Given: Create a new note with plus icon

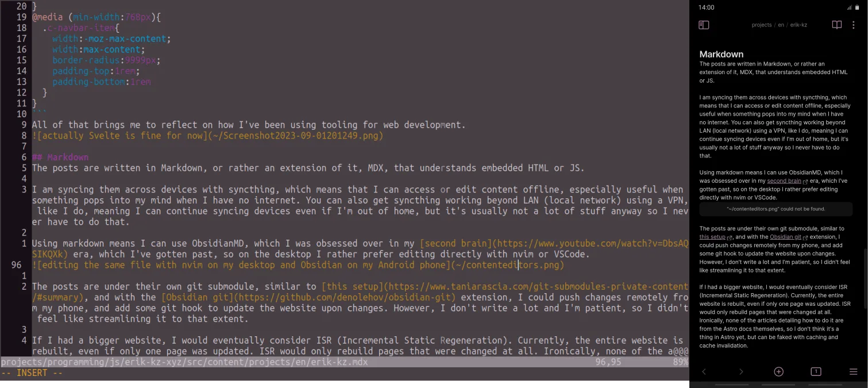Looking at the screenshot, I should (x=778, y=371).
